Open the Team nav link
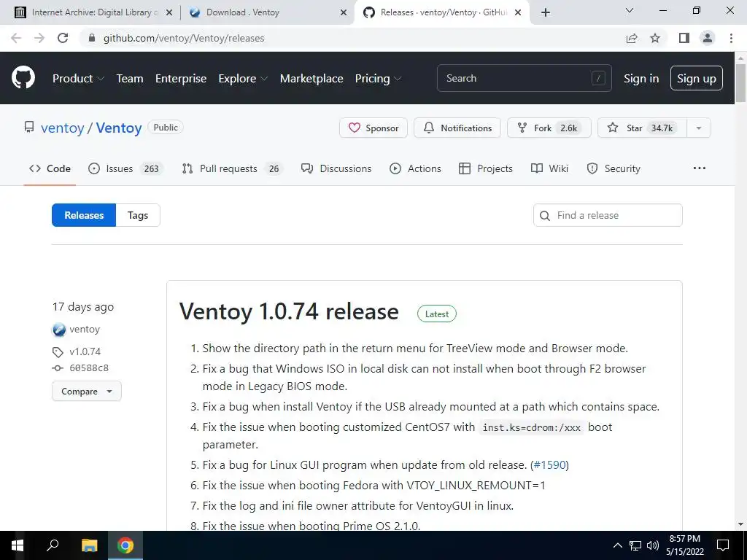 [x=130, y=78]
